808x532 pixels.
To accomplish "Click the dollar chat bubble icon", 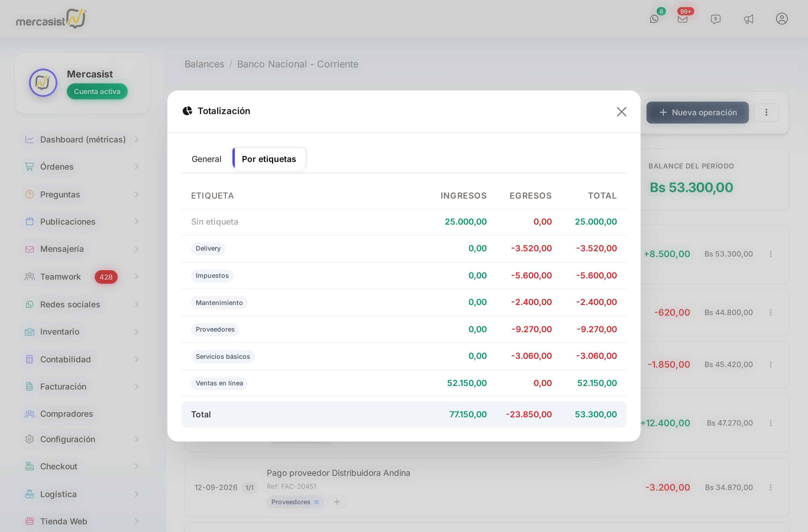I will [x=715, y=19].
